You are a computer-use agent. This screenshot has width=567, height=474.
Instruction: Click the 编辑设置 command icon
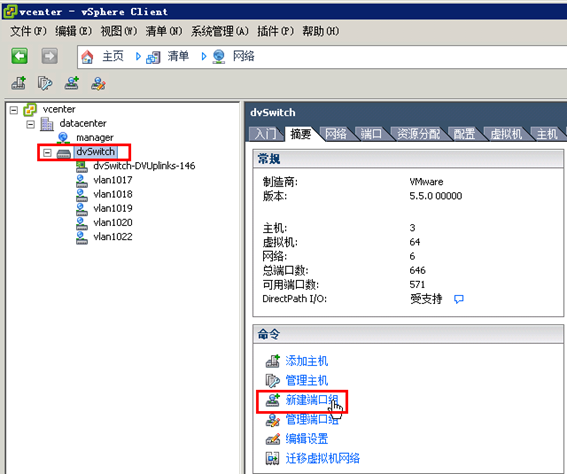[273, 439]
